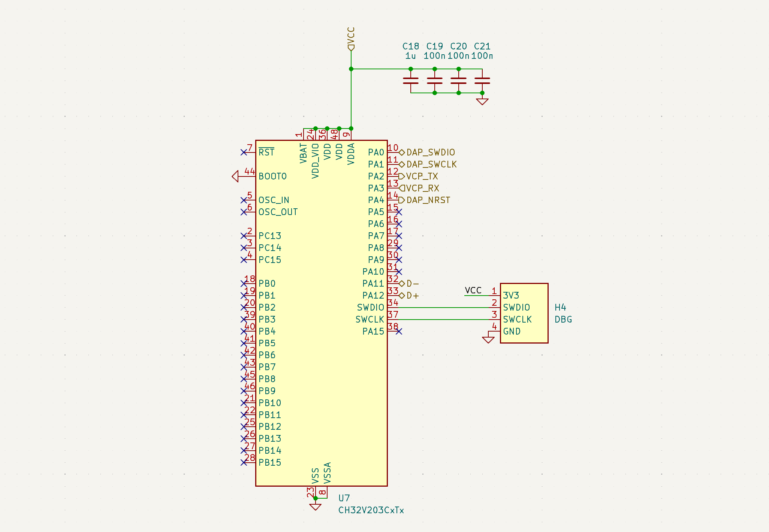Select the C18 1u capacitor symbol
The height and width of the screenshot is (532, 769).
(411, 81)
